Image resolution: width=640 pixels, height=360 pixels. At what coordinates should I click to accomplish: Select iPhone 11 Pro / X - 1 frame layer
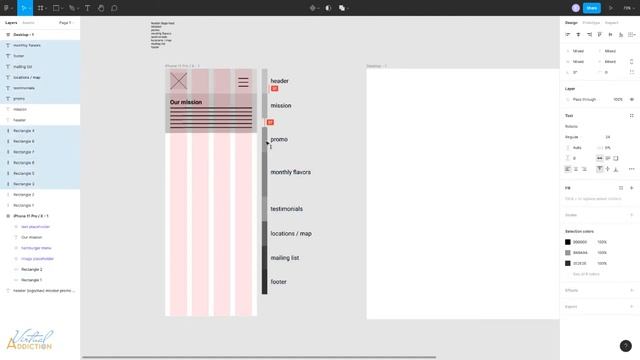tap(40, 216)
